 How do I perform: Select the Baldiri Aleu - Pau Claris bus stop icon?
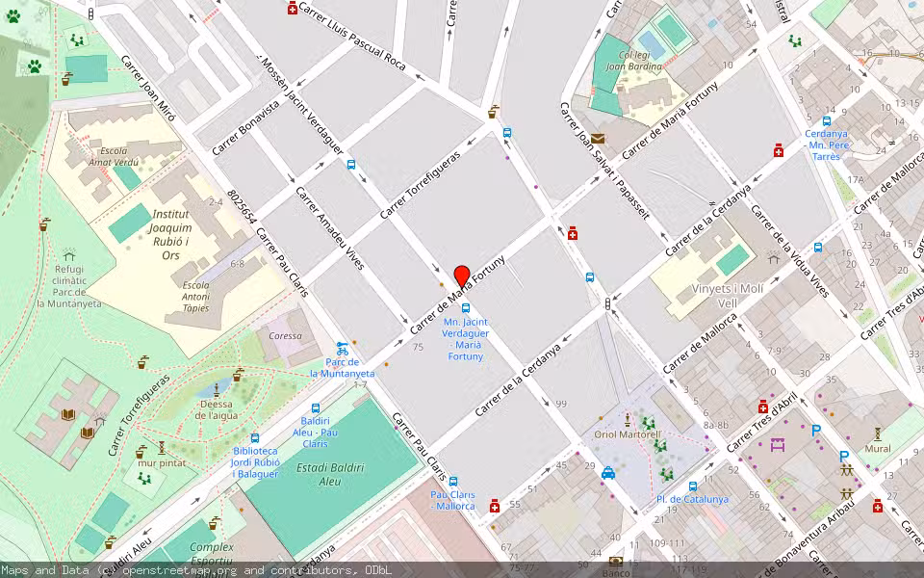(316, 408)
